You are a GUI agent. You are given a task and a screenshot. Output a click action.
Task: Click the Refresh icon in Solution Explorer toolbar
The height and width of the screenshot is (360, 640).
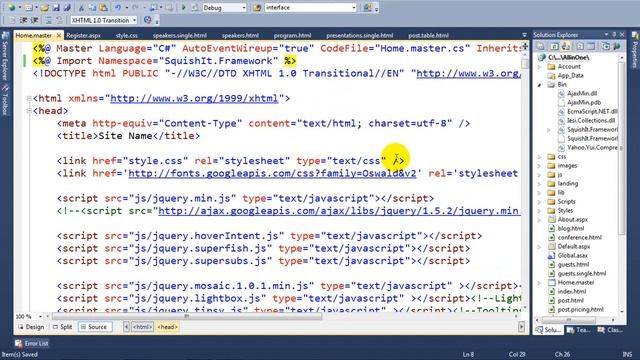[x=555, y=47]
